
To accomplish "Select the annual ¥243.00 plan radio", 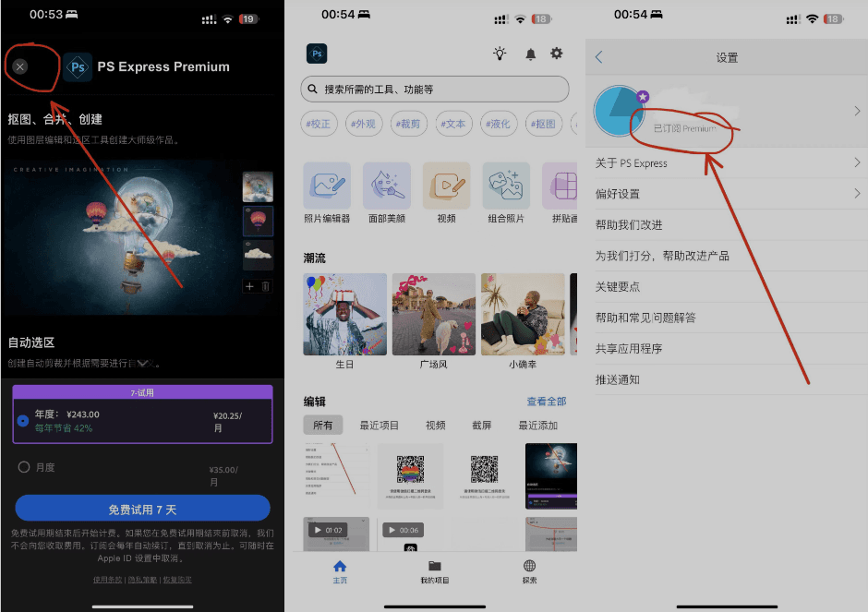I will pos(23,421).
